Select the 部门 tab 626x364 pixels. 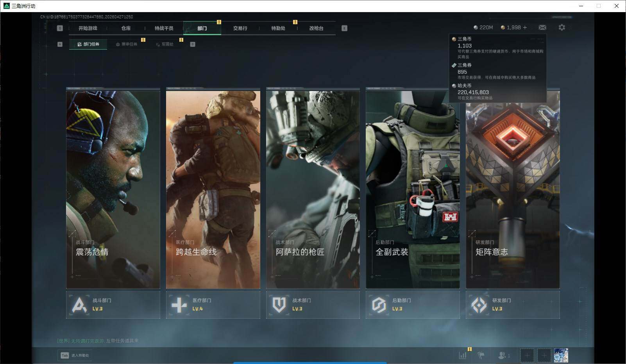(x=202, y=28)
